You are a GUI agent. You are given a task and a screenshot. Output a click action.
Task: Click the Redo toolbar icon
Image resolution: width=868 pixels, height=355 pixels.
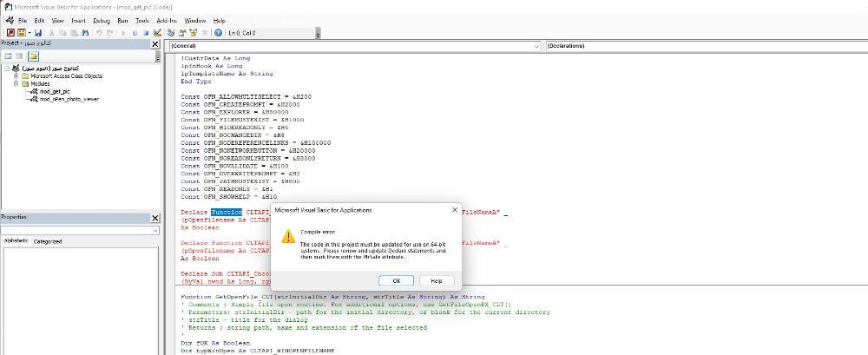point(110,33)
